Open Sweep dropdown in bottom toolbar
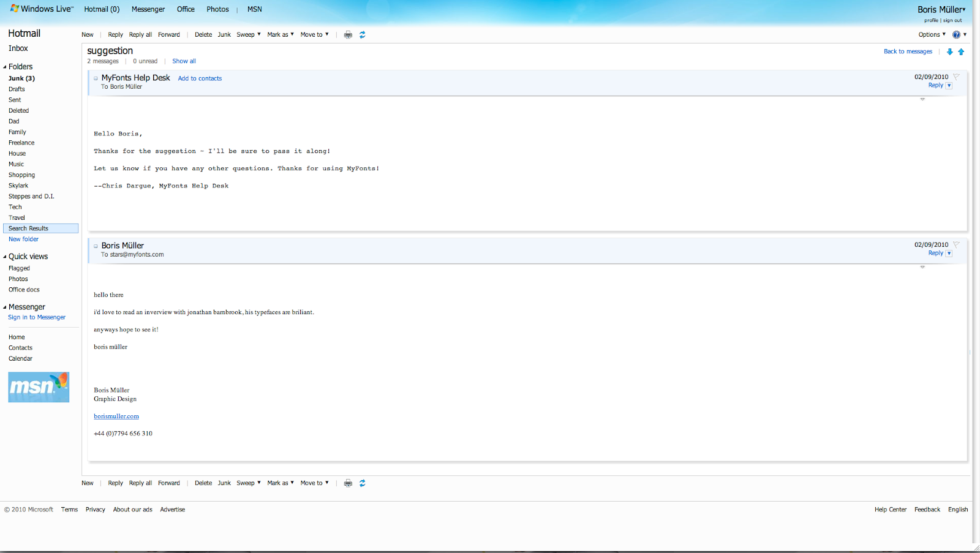The width and height of the screenshot is (980, 553). [x=249, y=483]
